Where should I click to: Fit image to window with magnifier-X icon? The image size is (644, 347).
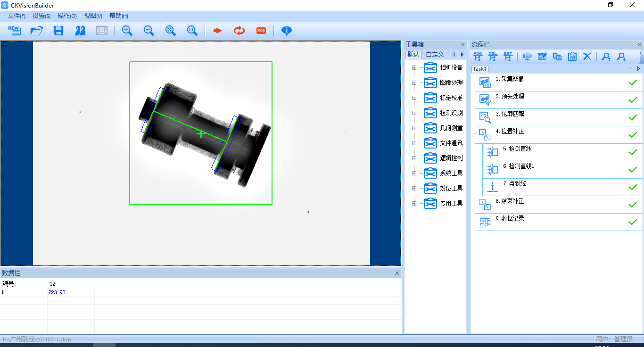(x=170, y=31)
